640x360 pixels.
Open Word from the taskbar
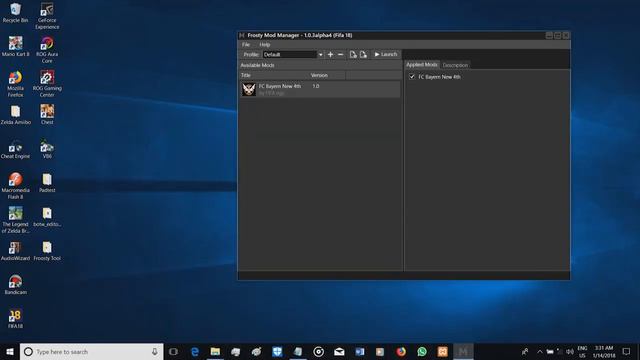[x=360, y=351]
